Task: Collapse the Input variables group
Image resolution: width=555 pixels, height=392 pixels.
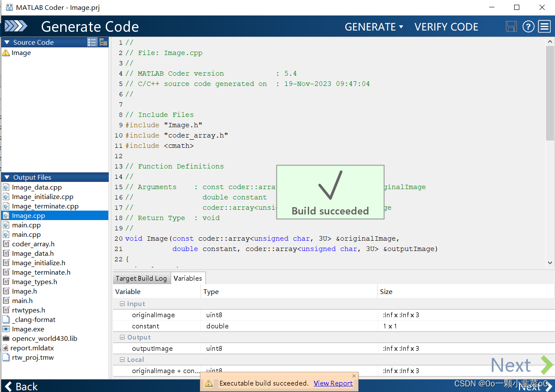Action: click(123, 304)
